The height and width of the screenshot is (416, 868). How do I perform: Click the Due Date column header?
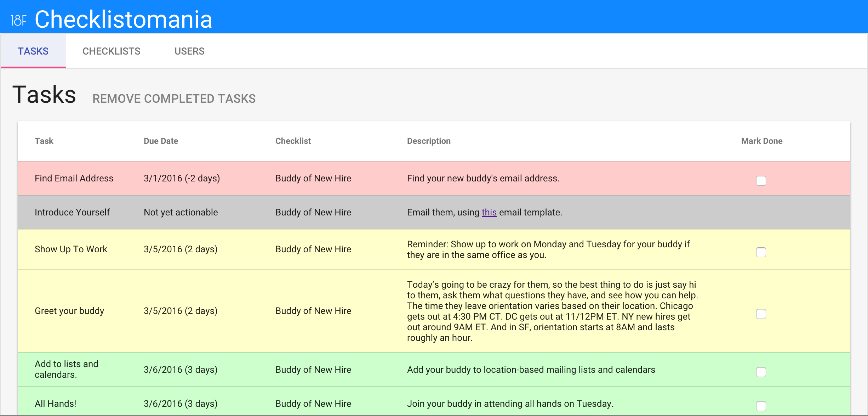[x=161, y=141]
